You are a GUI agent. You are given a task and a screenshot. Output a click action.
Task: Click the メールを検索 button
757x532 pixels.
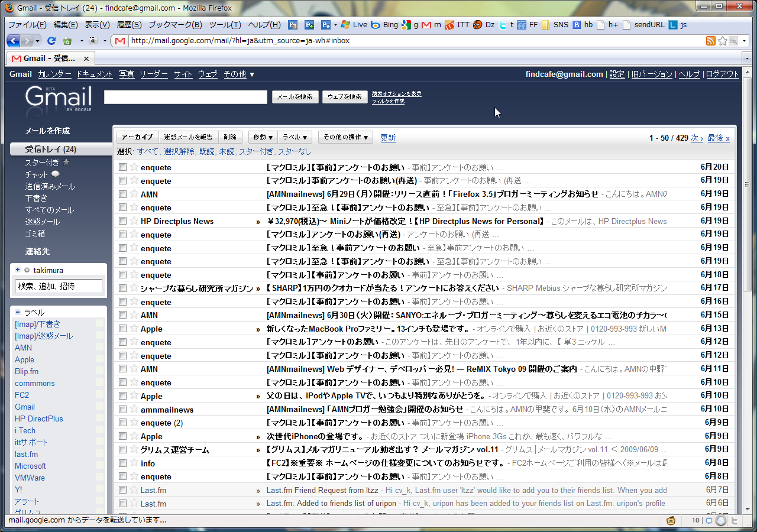295,97
